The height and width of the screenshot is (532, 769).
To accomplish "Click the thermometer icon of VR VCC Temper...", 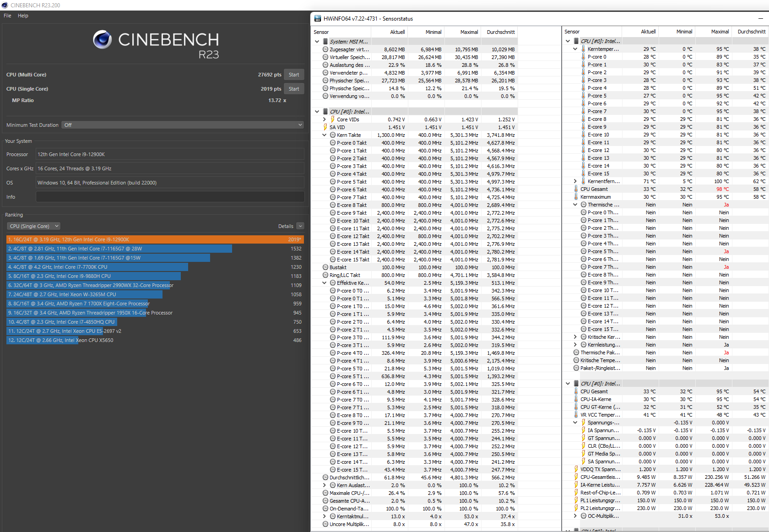I will 576,415.
